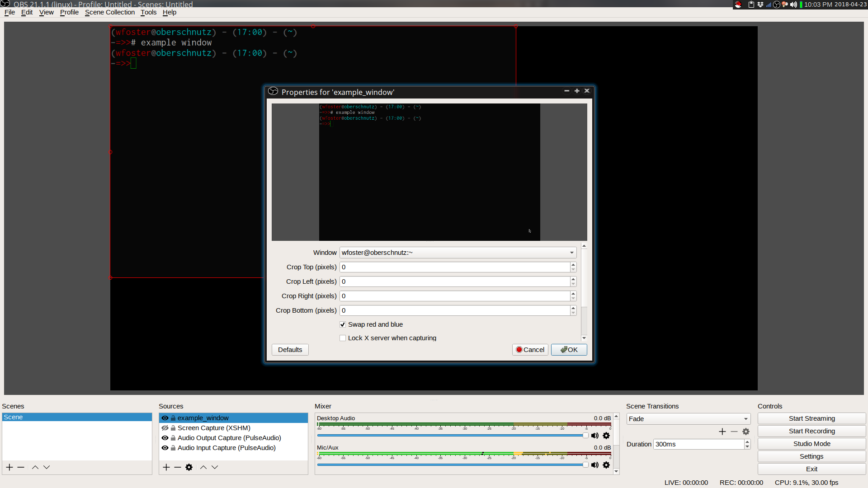Mute Desktop Audio speaker icon
The width and height of the screenshot is (868, 488).
[x=595, y=436]
